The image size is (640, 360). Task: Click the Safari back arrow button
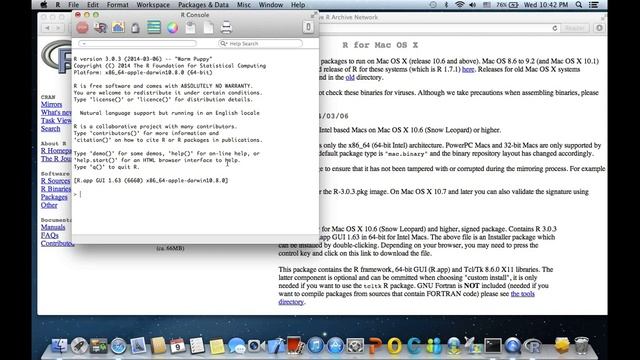coord(47,28)
